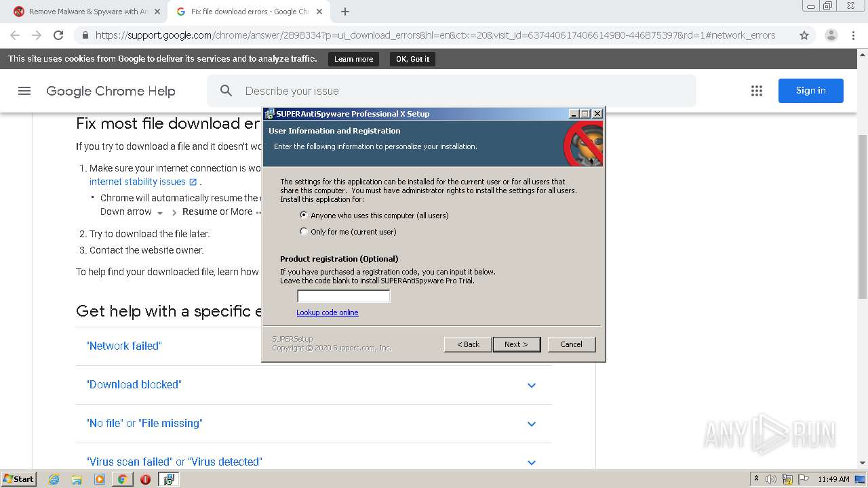
Task: Expand "No file" or "File missing" chevron
Action: [x=532, y=424]
